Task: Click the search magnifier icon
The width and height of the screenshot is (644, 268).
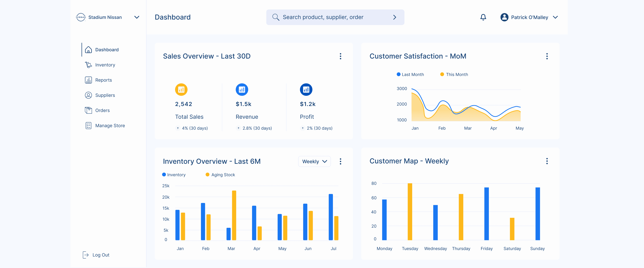Action: point(275,17)
